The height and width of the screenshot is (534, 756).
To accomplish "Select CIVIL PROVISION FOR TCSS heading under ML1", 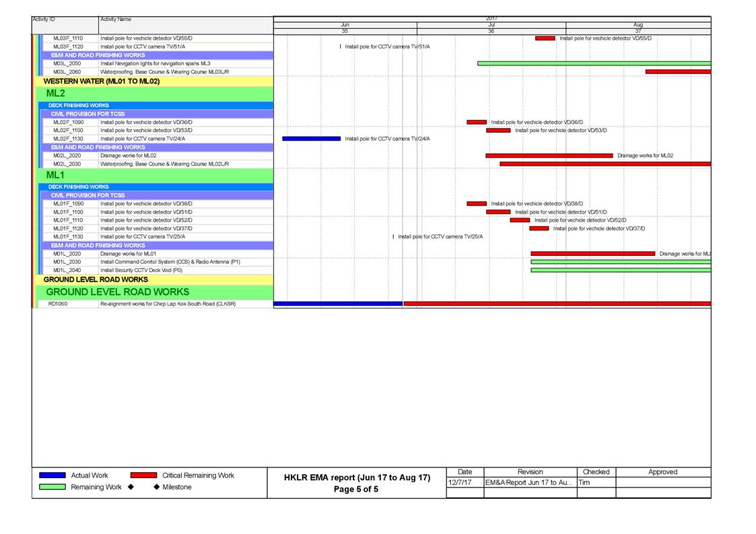I will [88, 195].
